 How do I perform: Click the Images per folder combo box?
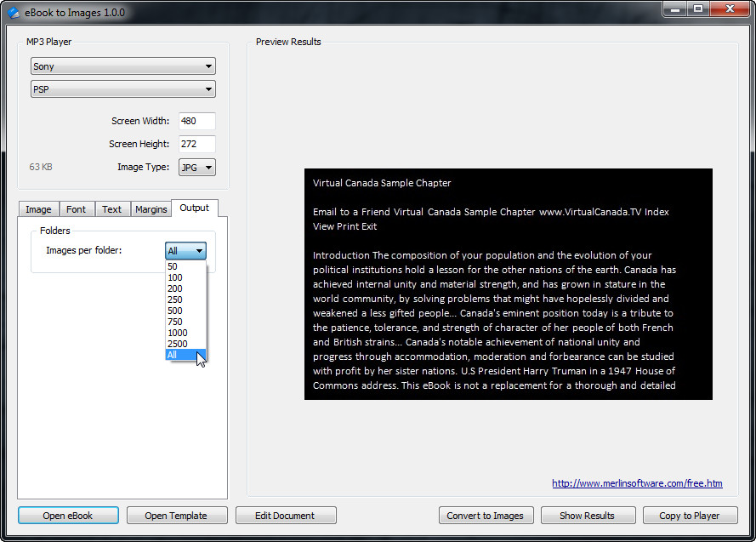coord(185,251)
